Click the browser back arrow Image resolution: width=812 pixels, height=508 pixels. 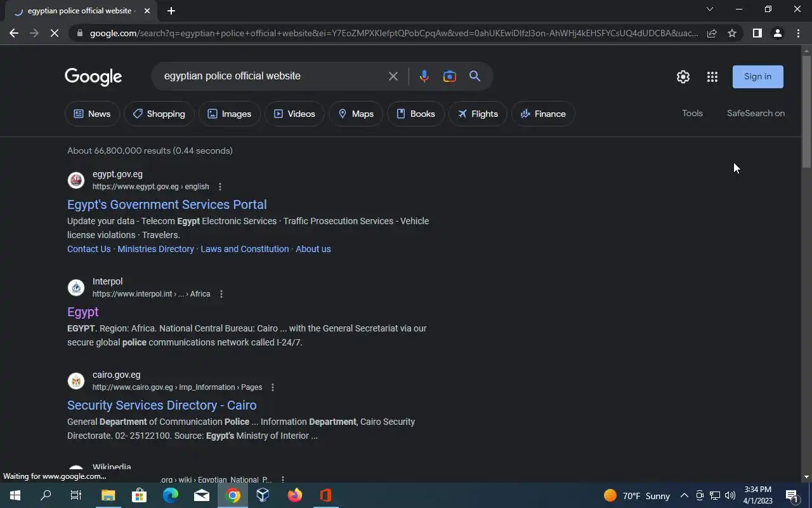pos(14,33)
